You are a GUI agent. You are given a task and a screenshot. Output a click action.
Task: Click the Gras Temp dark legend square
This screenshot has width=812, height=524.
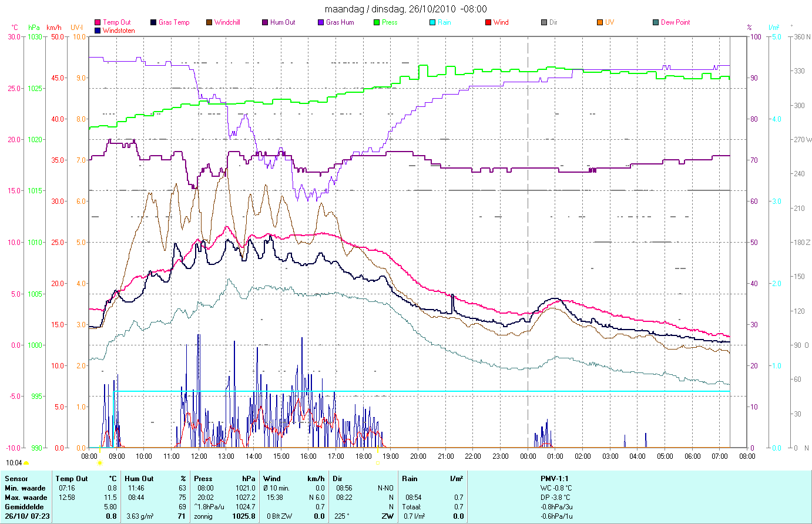[153, 22]
